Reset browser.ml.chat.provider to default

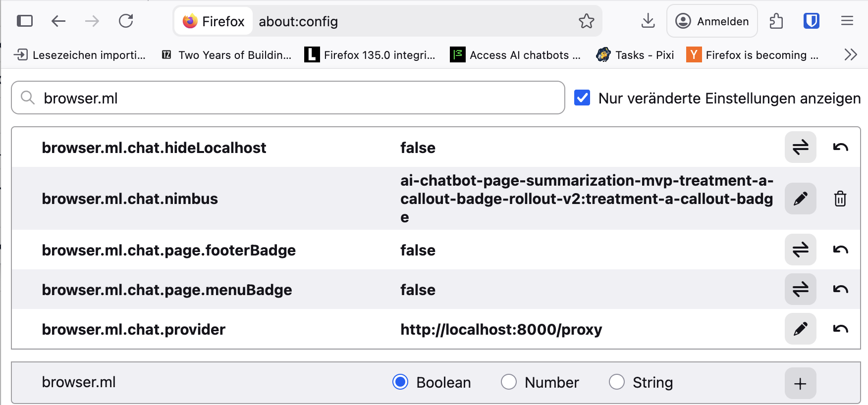840,329
